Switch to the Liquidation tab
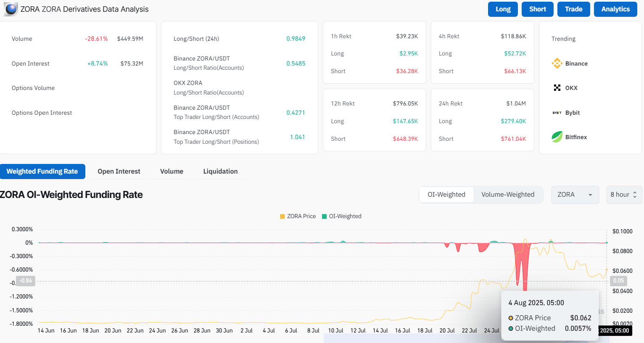644x343 pixels. pos(220,171)
